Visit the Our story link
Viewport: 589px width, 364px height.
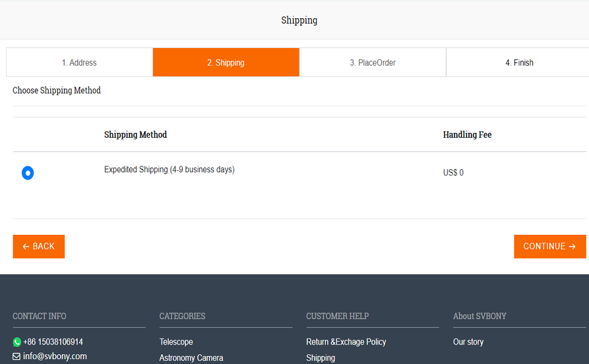point(468,342)
